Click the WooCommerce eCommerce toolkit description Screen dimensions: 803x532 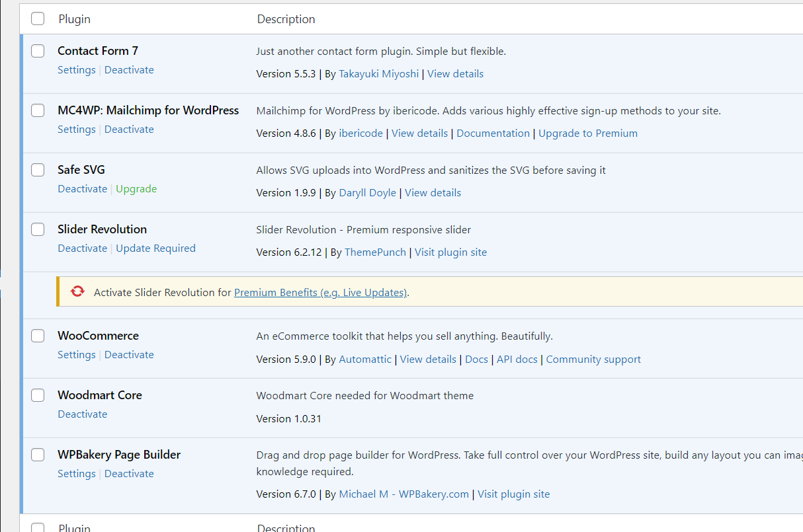click(x=405, y=336)
